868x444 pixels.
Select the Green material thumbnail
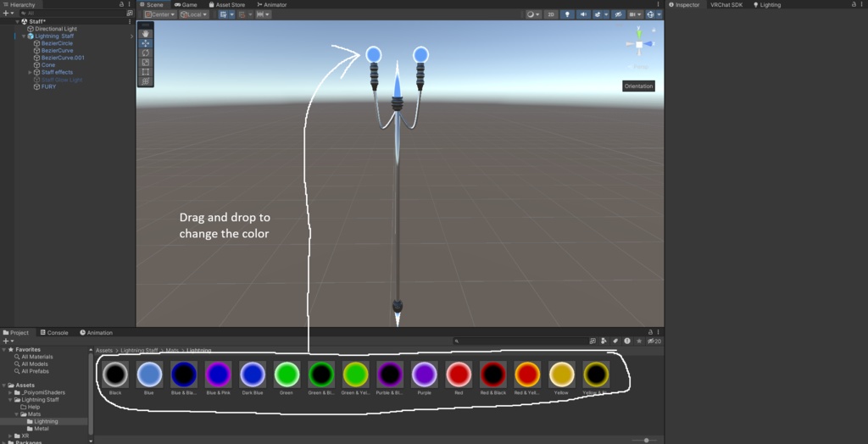[x=287, y=375]
